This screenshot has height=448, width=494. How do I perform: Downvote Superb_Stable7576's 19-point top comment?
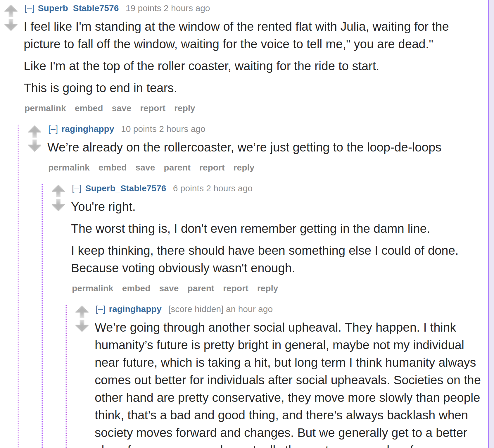[x=11, y=25]
